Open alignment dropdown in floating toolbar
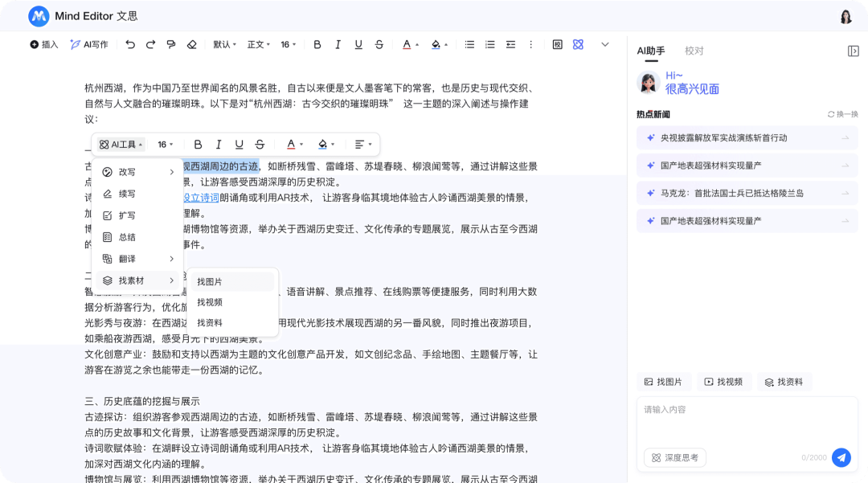868x483 pixels. click(362, 145)
